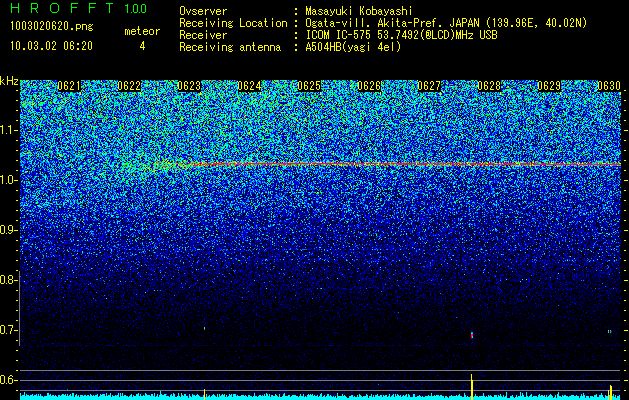Click the 0625 time marker

pos(309,86)
